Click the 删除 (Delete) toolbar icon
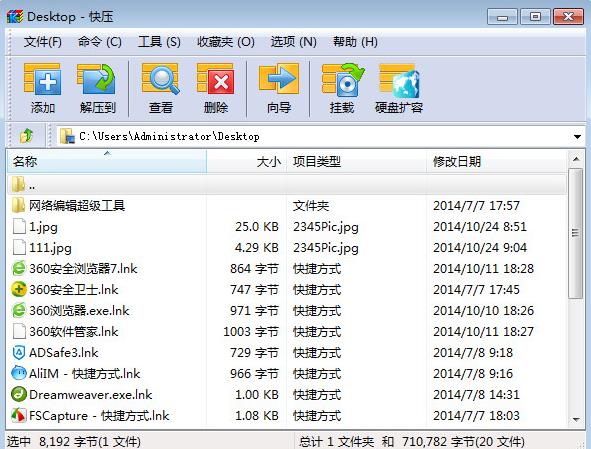 pyautogui.click(x=216, y=79)
